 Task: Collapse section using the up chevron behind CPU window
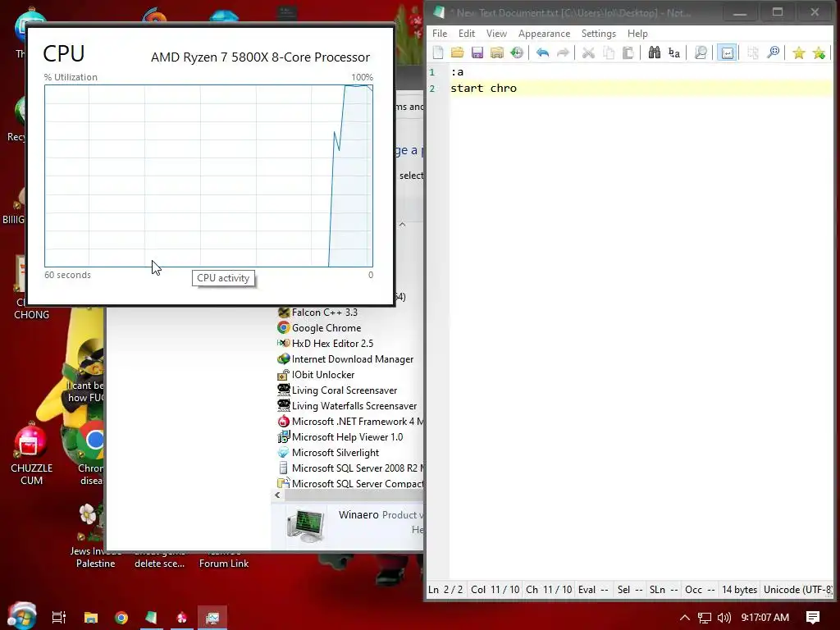402,225
